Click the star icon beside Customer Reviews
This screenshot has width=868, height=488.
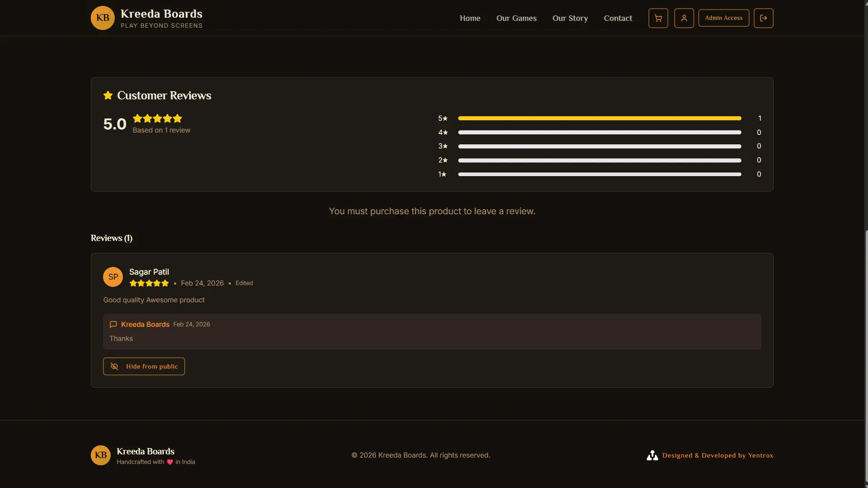click(108, 95)
